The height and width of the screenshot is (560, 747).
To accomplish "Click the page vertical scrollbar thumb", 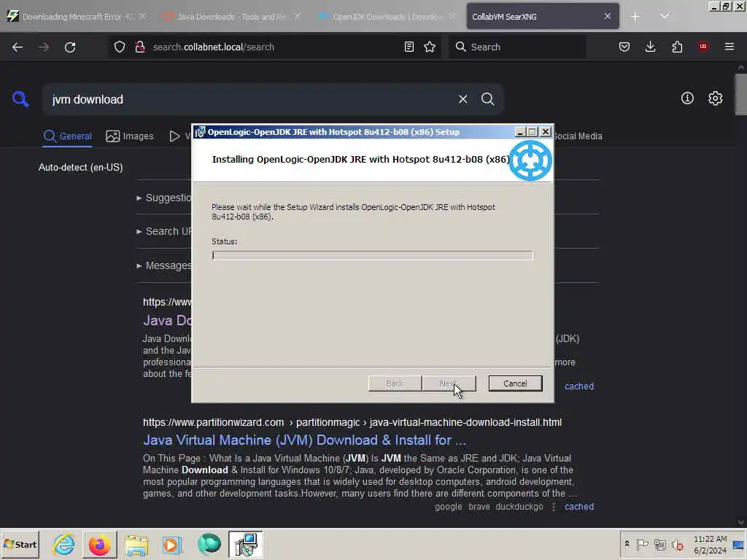I will pos(741,94).
